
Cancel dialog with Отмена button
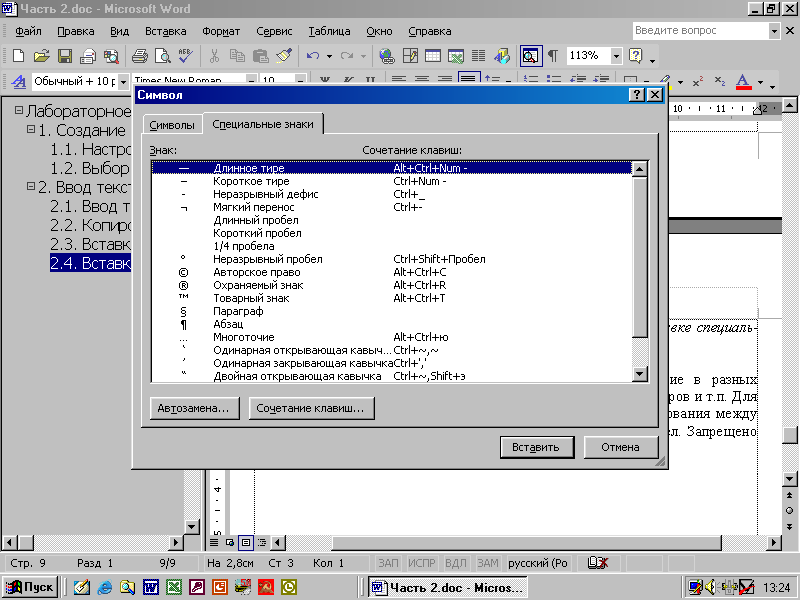tap(620, 447)
